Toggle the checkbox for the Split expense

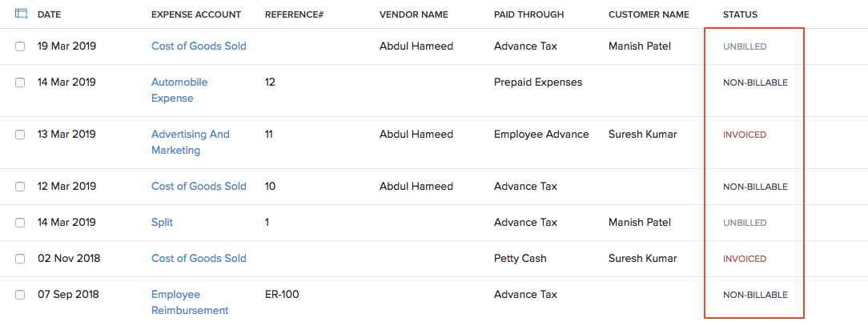click(20, 223)
